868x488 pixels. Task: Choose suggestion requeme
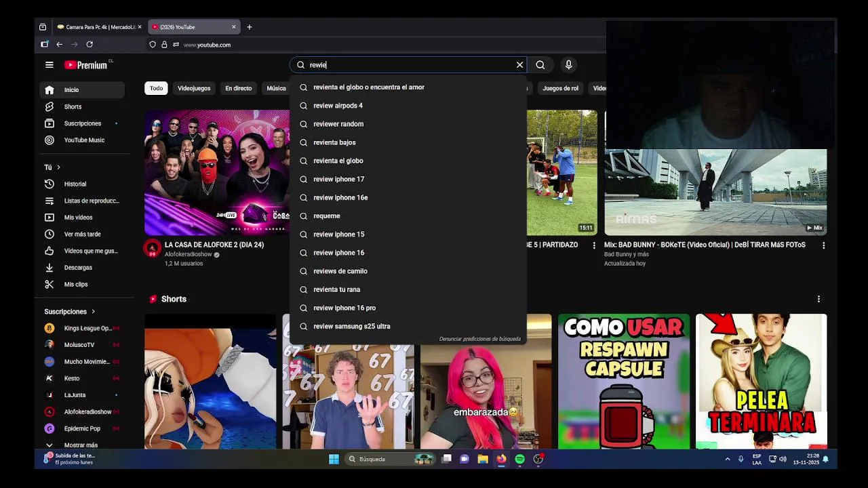[408, 216]
